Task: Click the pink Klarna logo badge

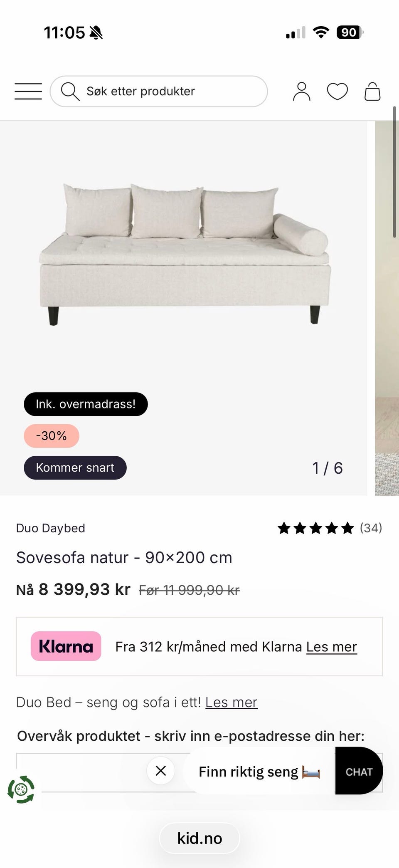Action: pyautogui.click(x=66, y=646)
